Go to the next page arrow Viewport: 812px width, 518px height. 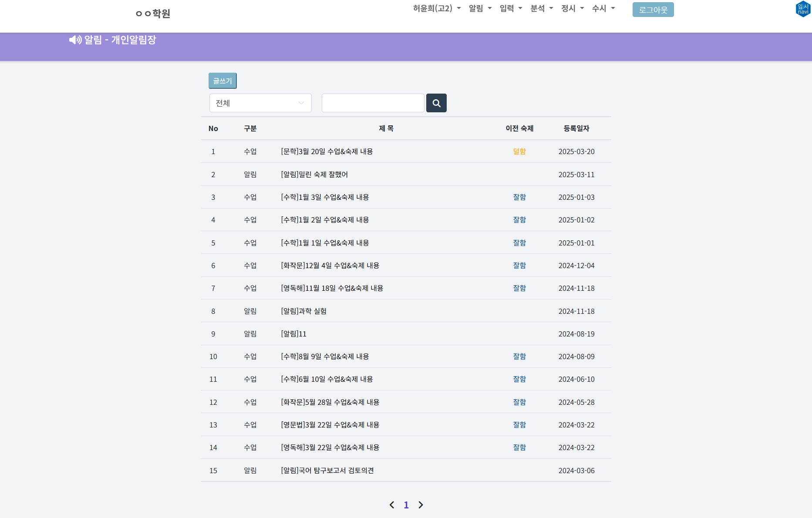(x=421, y=505)
